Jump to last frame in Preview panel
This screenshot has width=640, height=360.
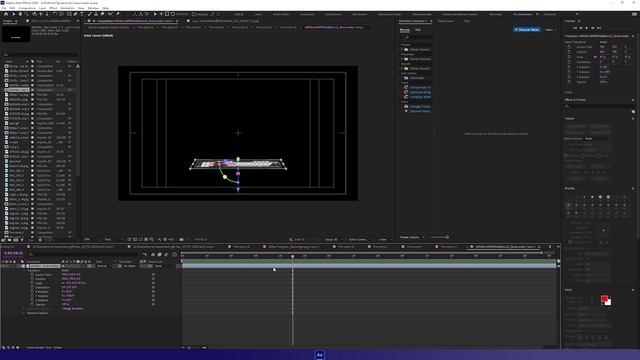pyautogui.click(x=599, y=28)
